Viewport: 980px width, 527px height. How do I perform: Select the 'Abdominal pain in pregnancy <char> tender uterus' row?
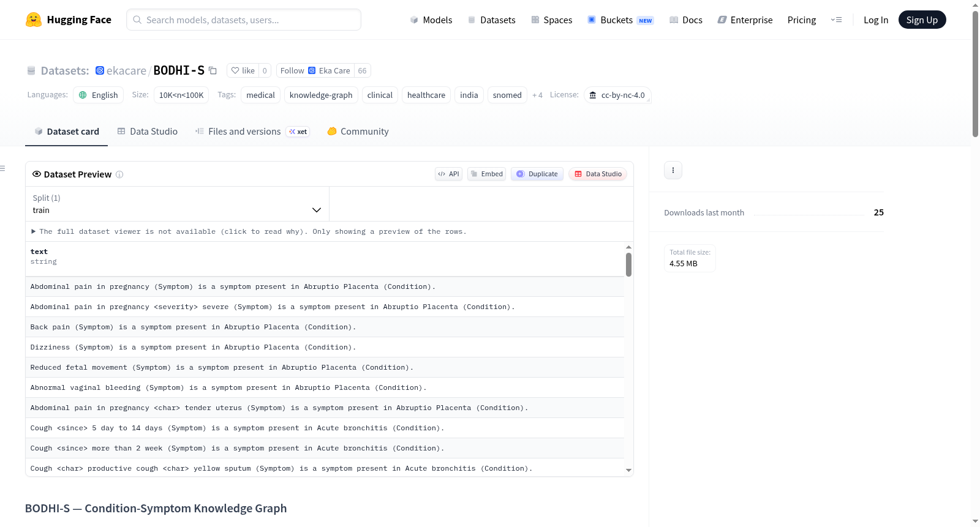(x=325, y=408)
